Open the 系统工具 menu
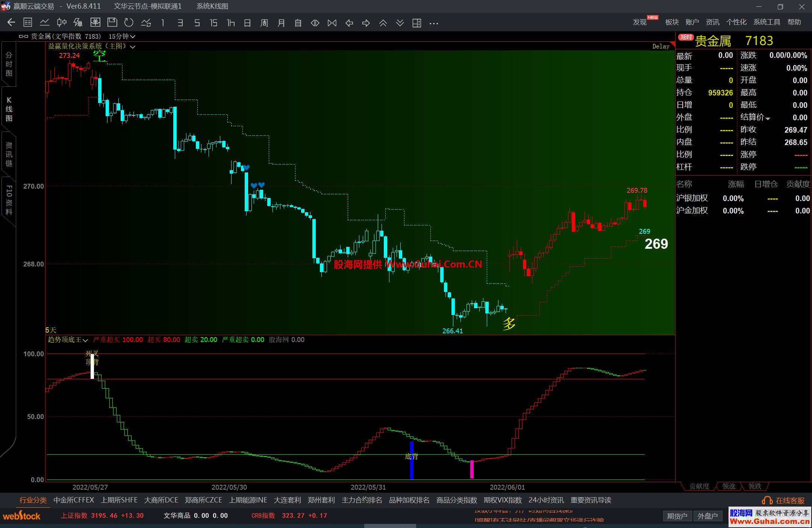Screen dimensions: 812x528 click(x=767, y=22)
